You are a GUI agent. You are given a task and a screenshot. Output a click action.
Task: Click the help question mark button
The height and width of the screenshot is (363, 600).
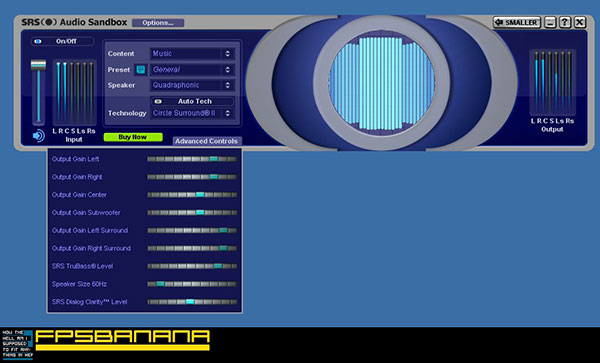pyautogui.click(x=565, y=23)
